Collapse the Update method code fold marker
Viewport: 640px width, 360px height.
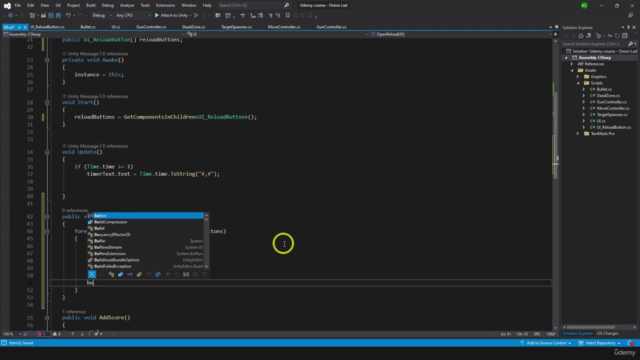(x=47, y=152)
